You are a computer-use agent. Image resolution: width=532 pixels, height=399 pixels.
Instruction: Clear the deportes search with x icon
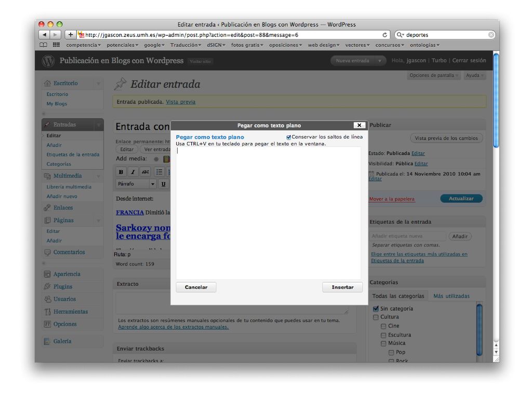pyautogui.click(x=491, y=35)
